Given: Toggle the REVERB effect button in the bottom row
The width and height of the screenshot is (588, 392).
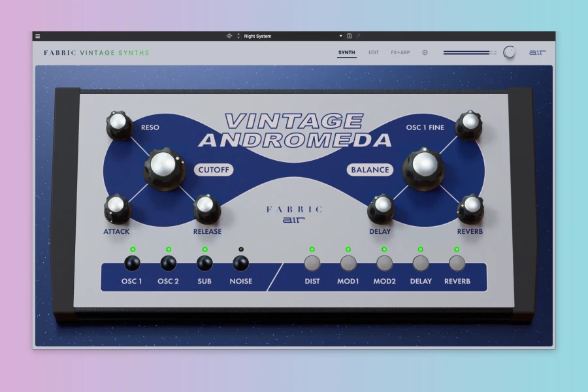Looking at the screenshot, I should [x=457, y=263].
